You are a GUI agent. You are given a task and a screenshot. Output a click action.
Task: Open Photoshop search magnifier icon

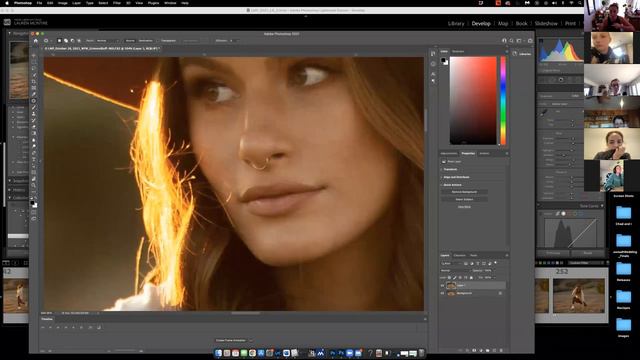pyautogui.click(x=511, y=41)
